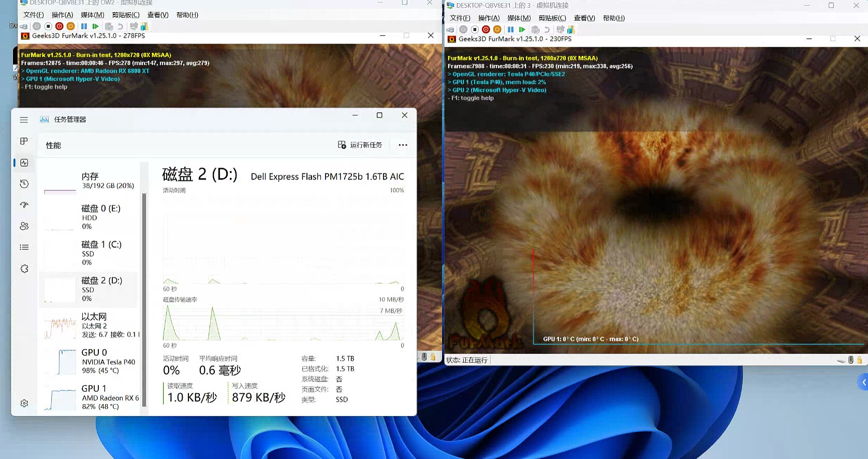868x459 pixels.
Task: Shut down the OW2 VM with red icon
Action: (60, 26)
